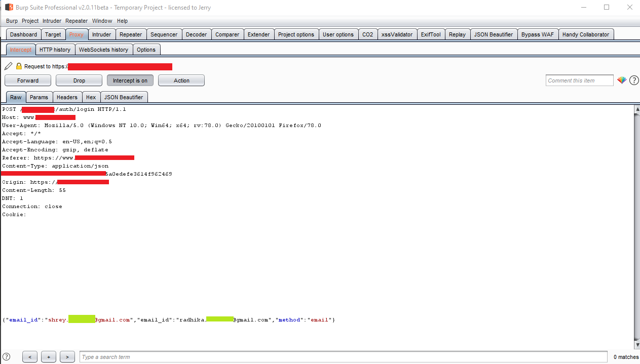640x364 pixels.
Task: Click the Burp Suite logo icon
Action: pos(9,8)
